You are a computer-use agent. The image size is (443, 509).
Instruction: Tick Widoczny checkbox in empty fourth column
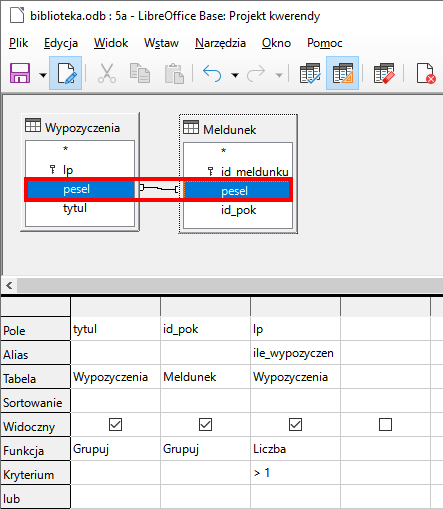point(385,425)
